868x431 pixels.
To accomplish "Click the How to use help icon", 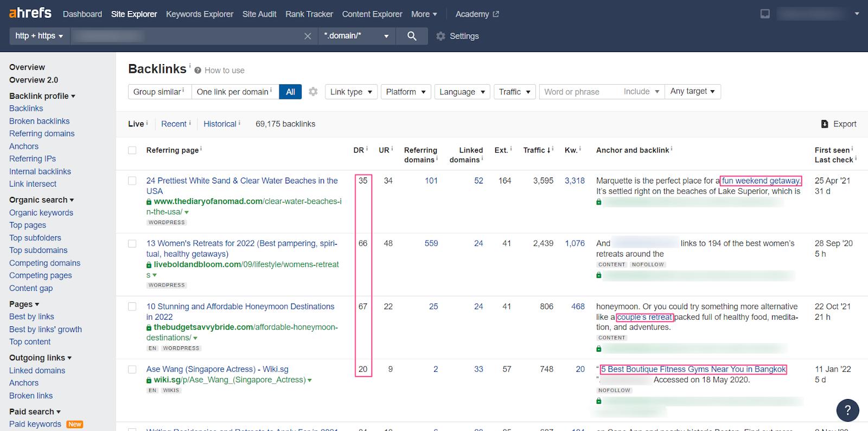I will click(198, 71).
